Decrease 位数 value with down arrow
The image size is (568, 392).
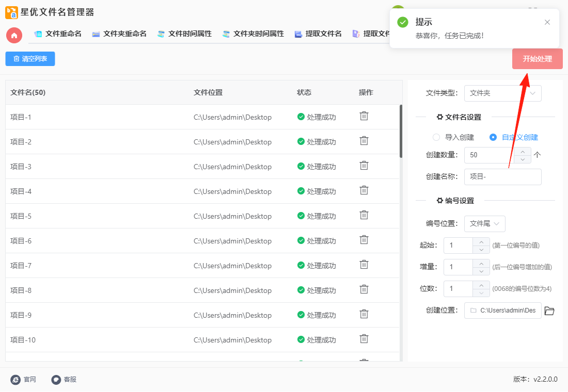click(x=481, y=292)
